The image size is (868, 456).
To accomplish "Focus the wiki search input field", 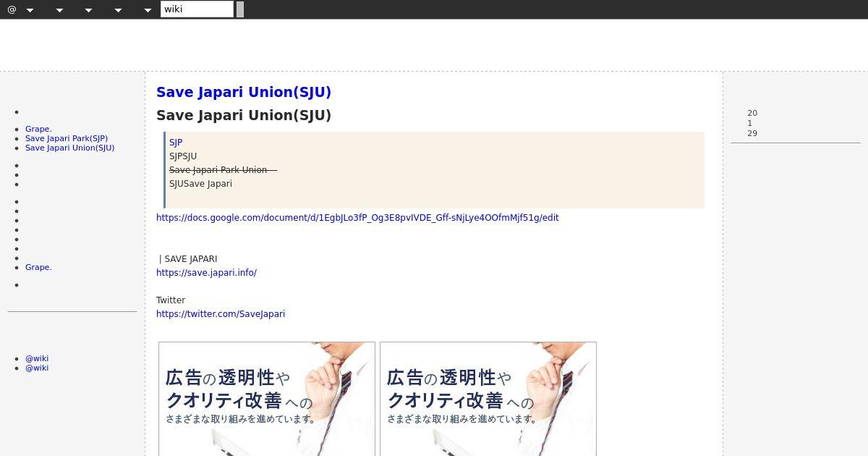I will click(x=197, y=9).
